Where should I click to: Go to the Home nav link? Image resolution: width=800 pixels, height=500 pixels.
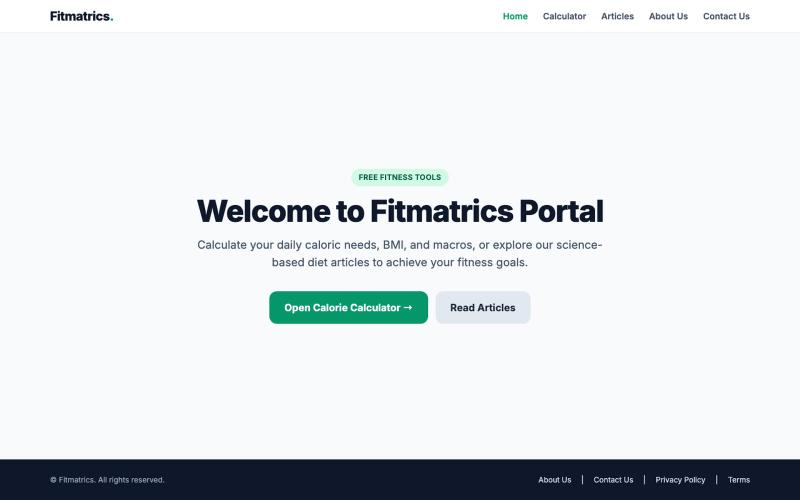[515, 16]
